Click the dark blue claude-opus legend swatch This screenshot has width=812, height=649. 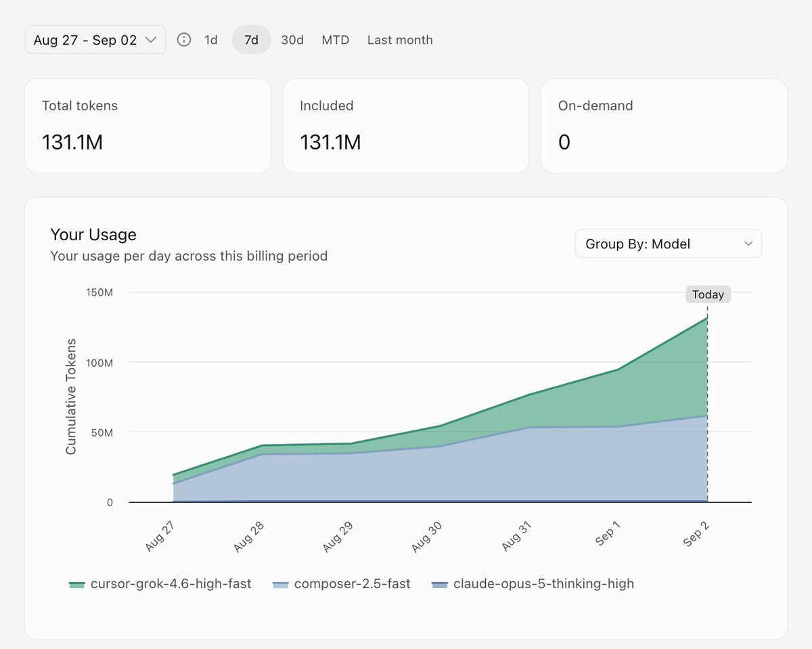click(440, 584)
